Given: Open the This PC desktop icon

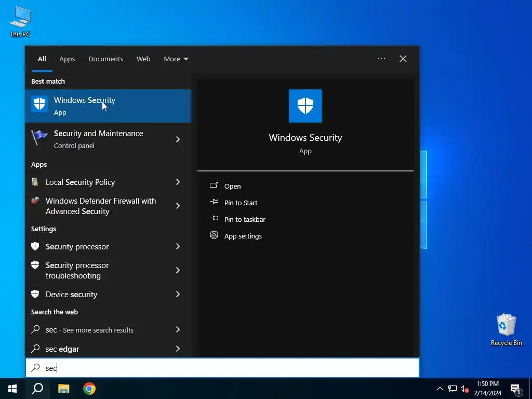Looking at the screenshot, I should [x=20, y=22].
